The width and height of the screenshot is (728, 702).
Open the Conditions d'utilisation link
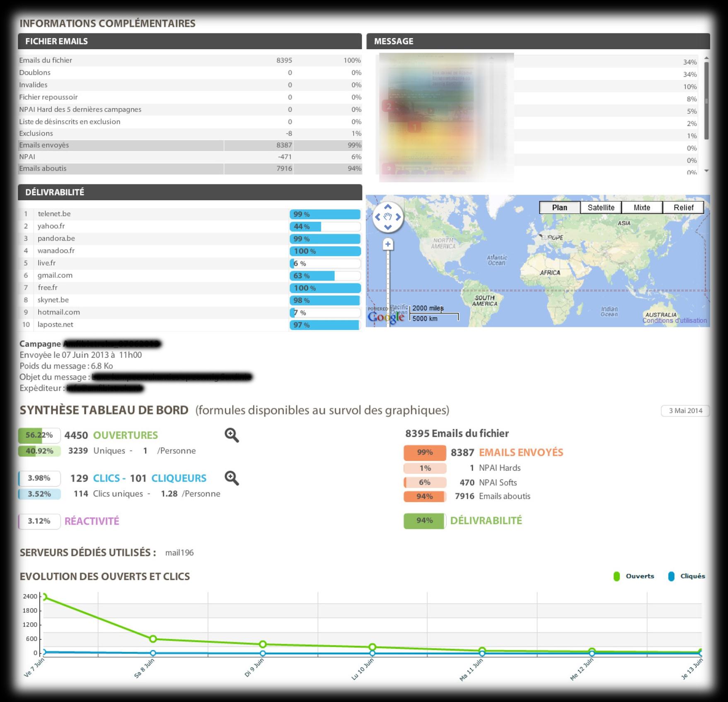pyautogui.click(x=675, y=320)
